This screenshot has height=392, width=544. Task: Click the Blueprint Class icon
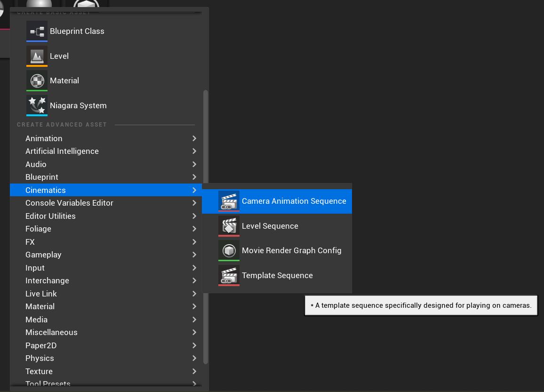click(37, 31)
